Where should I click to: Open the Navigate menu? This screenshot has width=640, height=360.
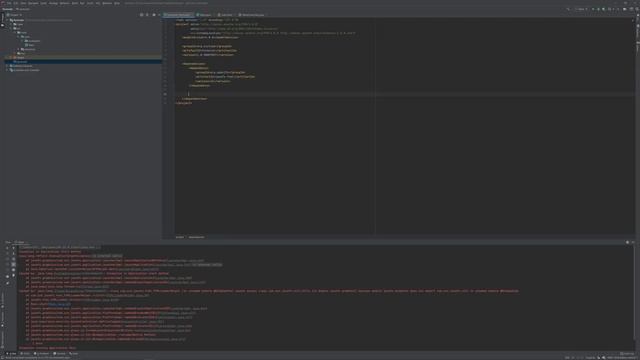point(33,3)
